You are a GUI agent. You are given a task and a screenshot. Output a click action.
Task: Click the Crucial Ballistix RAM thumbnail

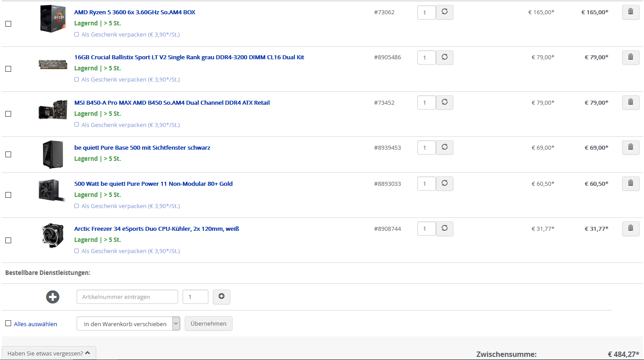[53, 64]
